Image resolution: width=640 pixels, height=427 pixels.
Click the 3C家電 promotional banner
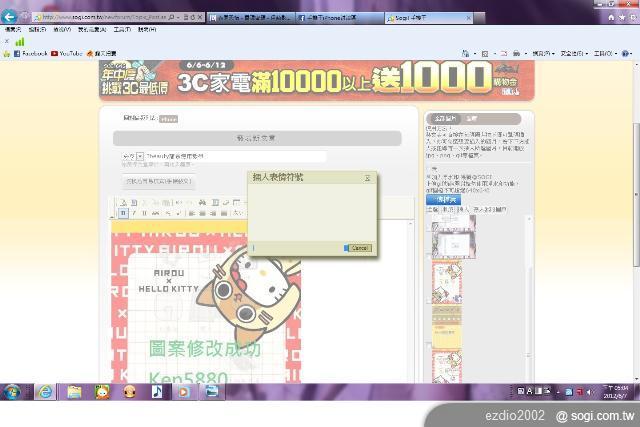pos(316,80)
